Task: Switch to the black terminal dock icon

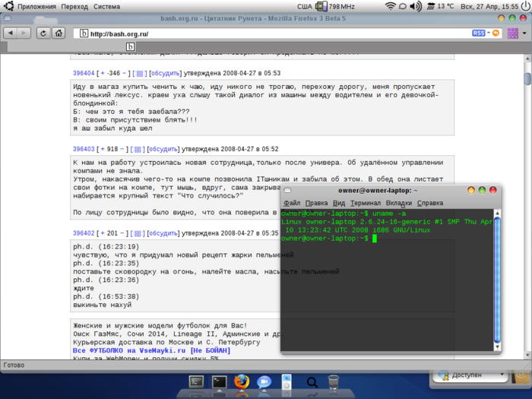Action: click(219, 382)
